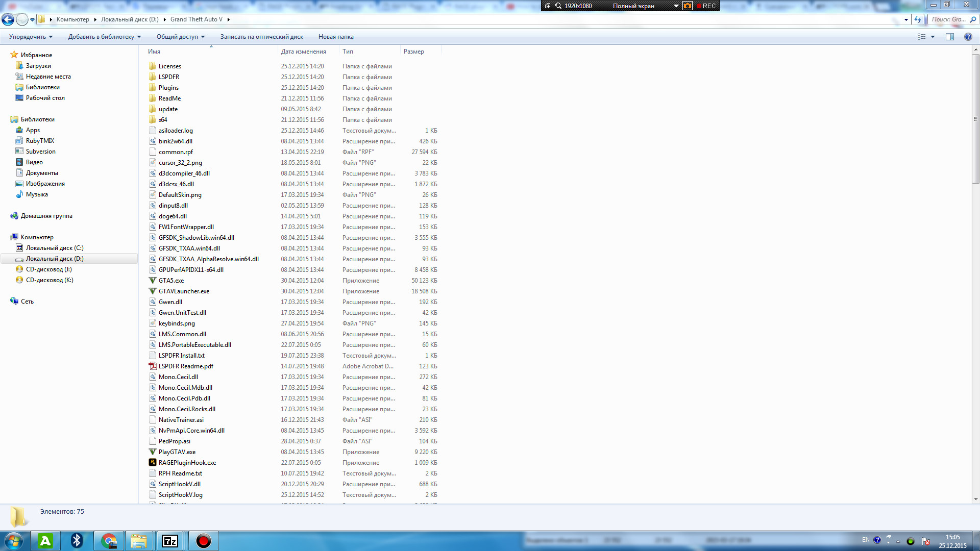This screenshot has height=551, width=980.
Task: Expand the Добавить в библиотеку dropdown
Action: 104,37
